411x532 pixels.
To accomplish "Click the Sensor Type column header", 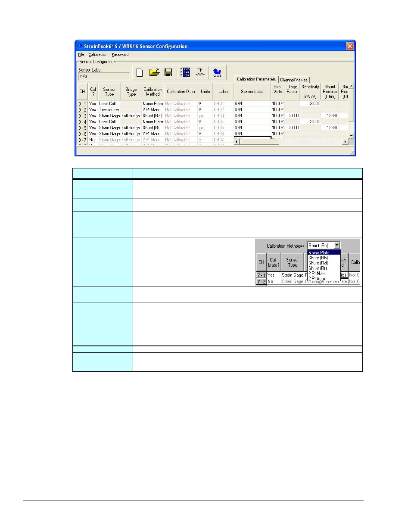I will 109,92.
